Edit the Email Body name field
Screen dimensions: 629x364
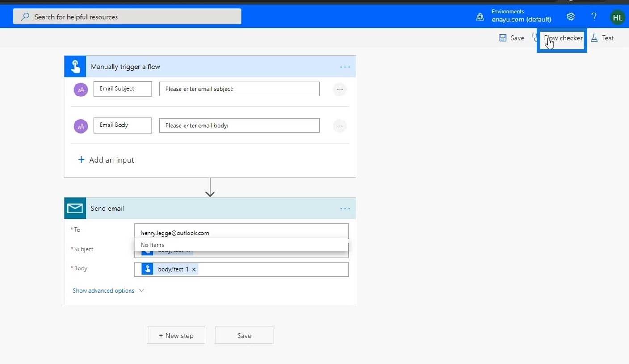point(123,126)
